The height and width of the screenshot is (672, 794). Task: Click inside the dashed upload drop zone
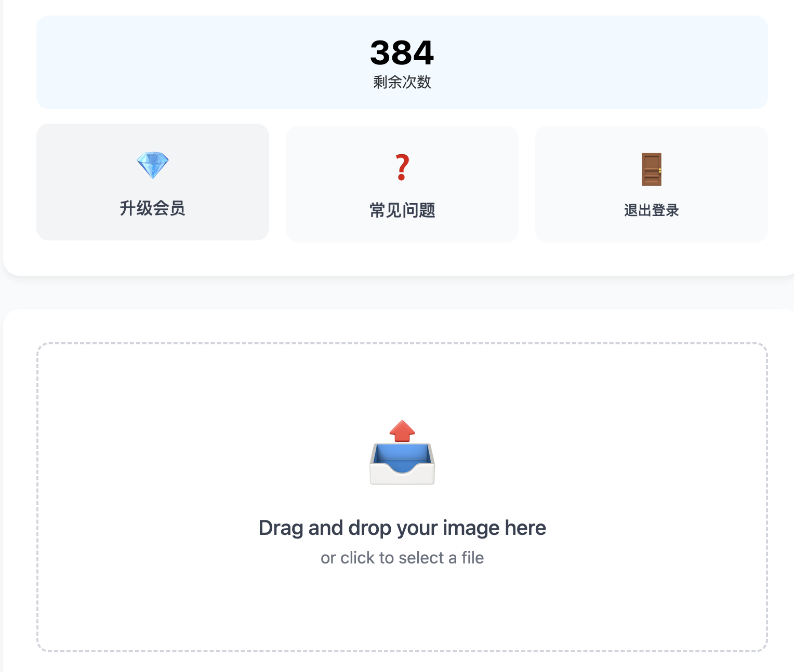402,497
